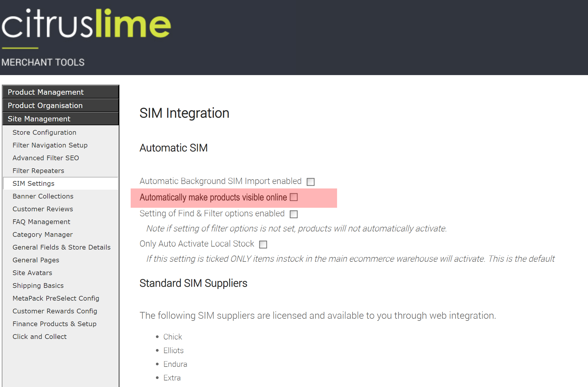Open Customer Reviews page
588x387 pixels.
43,209
